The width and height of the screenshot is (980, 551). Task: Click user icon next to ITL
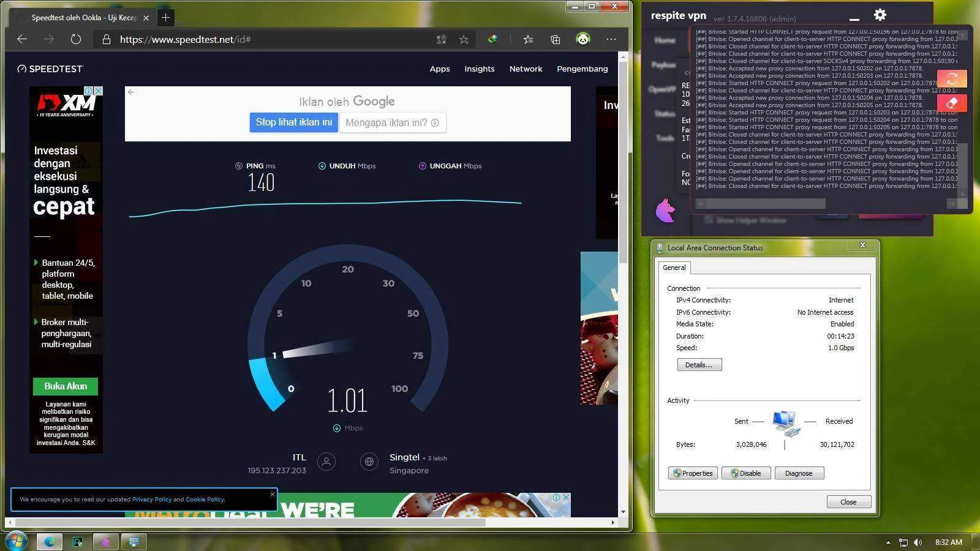[x=326, y=462]
